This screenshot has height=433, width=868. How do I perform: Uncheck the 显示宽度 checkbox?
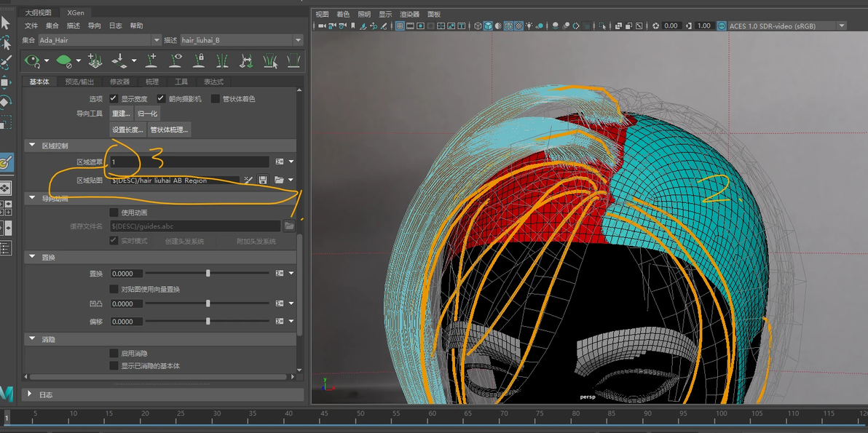[x=114, y=98]
